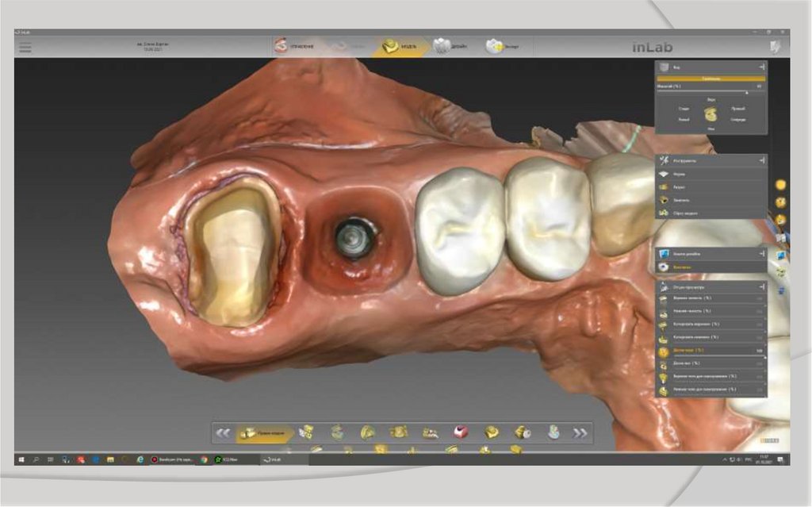
Task: Toggle the fourth display option row
Action: (x=711, y=337)
